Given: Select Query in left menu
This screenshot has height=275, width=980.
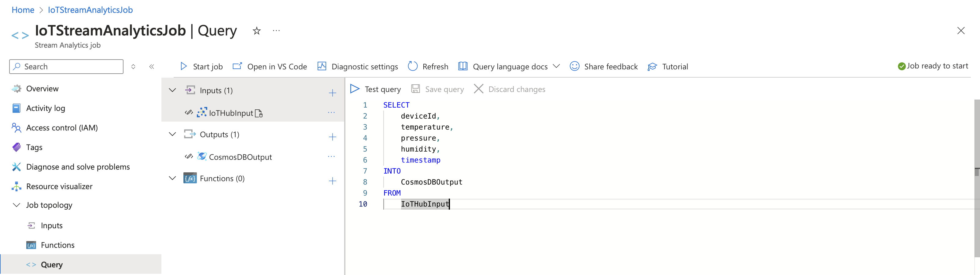Looking at the screenshot, I should pos(52,264).
